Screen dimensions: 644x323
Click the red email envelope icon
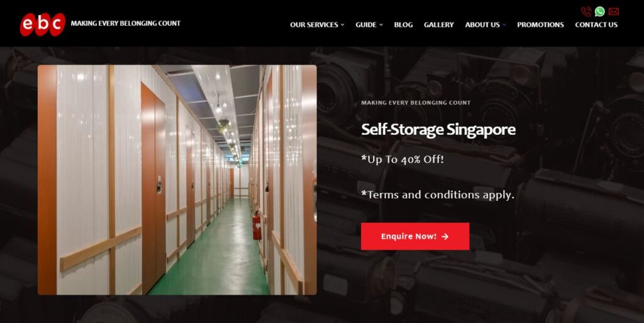(x=614, y=11)
